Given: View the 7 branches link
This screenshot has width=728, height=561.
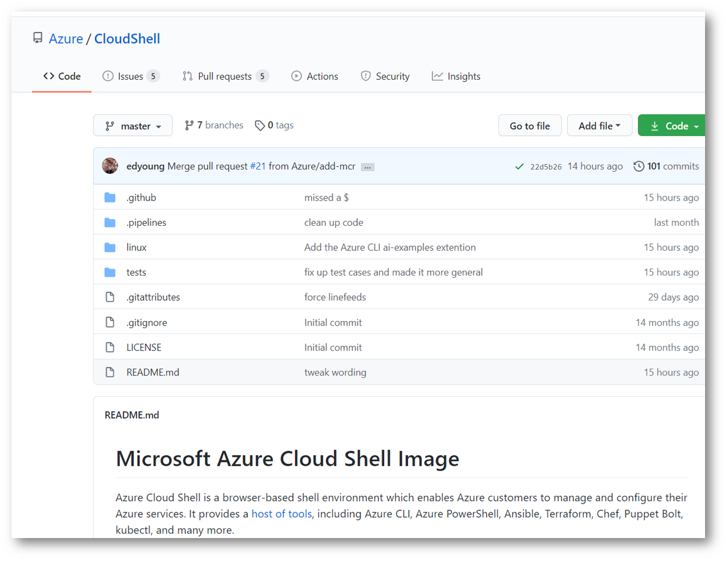Looking at the screenshot, I should point(214,125).
